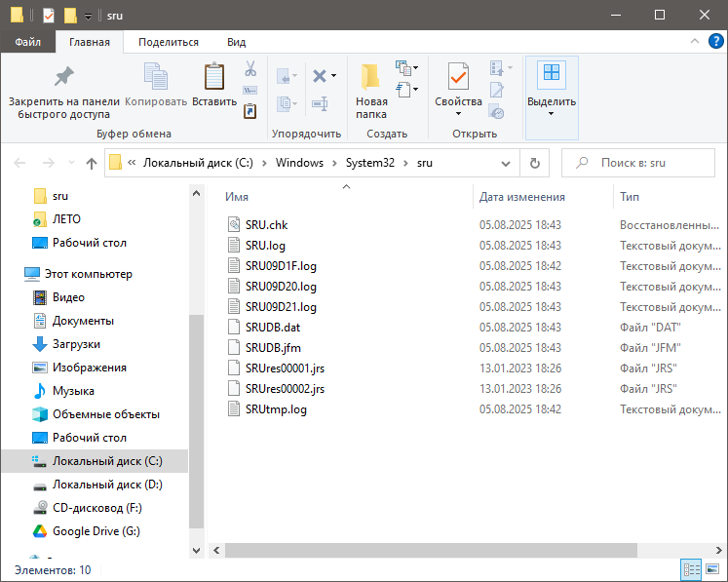
Task: Switch to the Поделиться ribbon tab
Action: pos(169,42)
